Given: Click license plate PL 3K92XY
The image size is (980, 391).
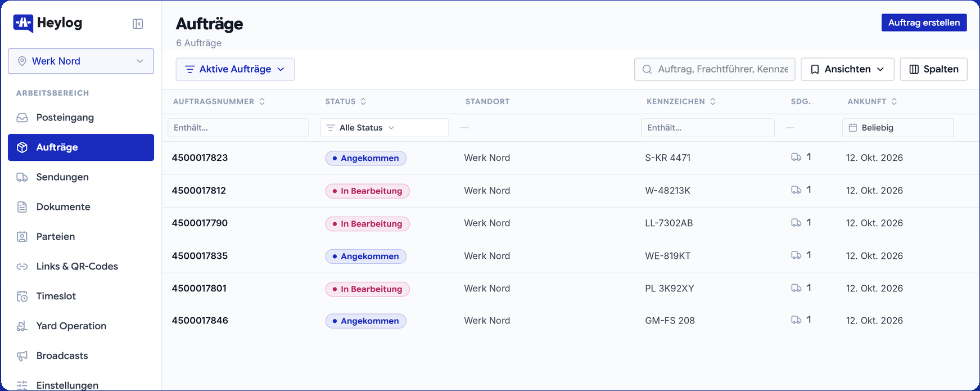Looking at the screenshot, I should pos(670,289).
